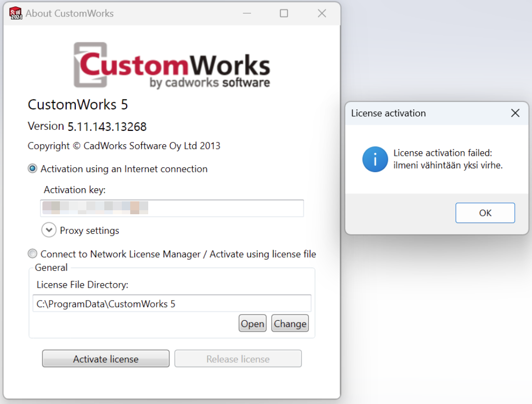Change the license file directory

coord(290,324)
